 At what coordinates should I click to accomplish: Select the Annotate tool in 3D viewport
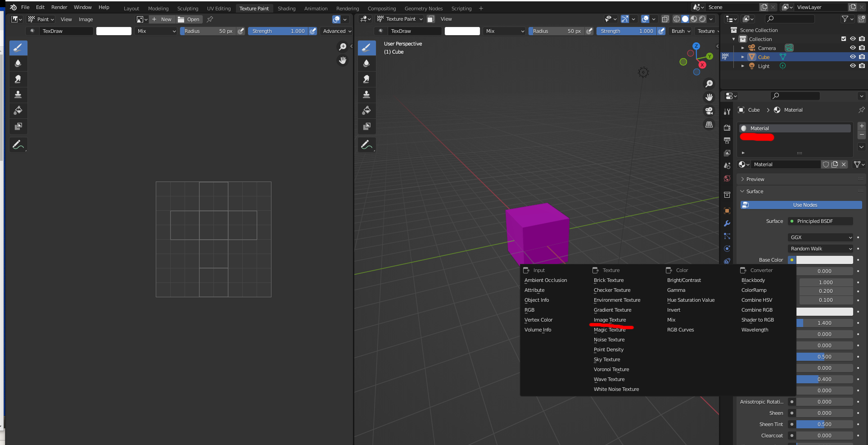tap(366, 145)
